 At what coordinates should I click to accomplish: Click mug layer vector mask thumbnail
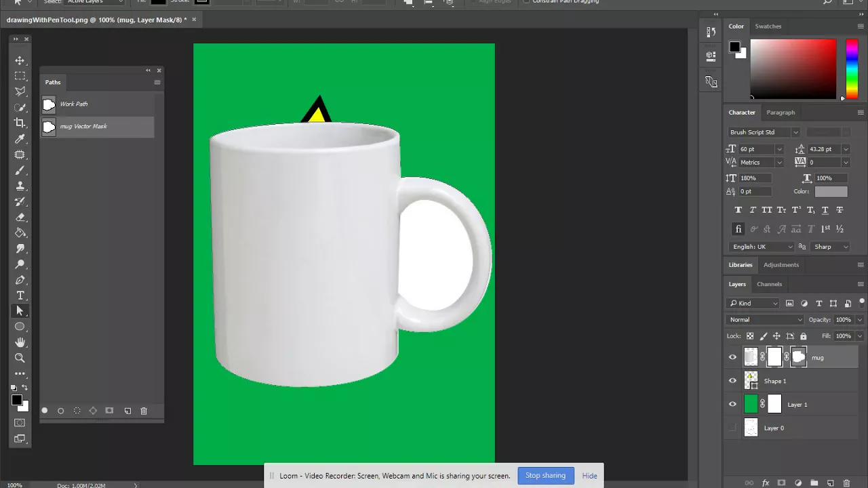tap(799, 357)
